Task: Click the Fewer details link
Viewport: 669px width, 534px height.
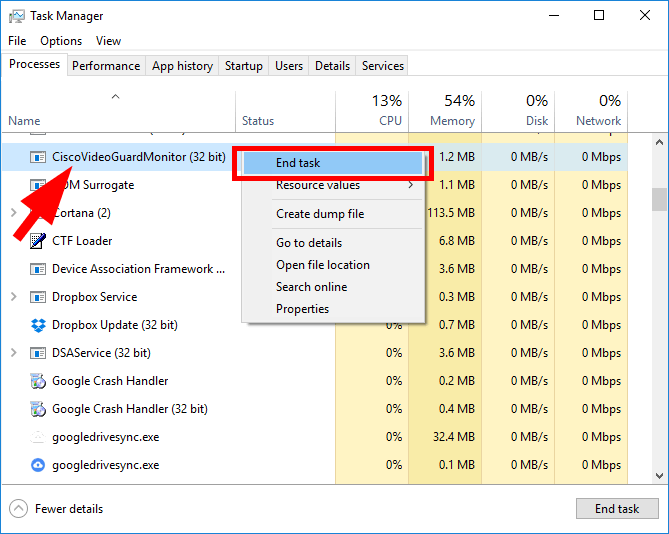Action: tap(69, 509)
